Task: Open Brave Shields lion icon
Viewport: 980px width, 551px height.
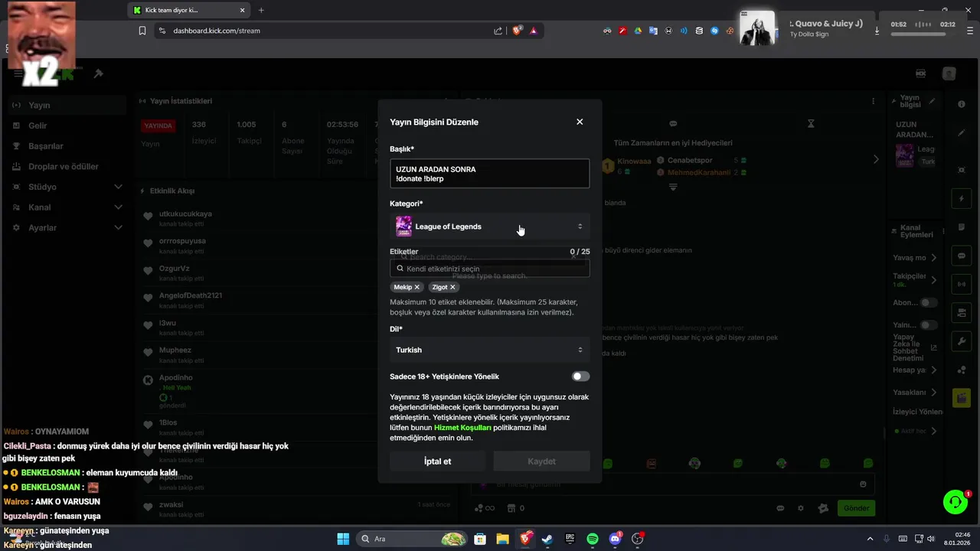Action: pyautogui.click(x=518, y=31)
